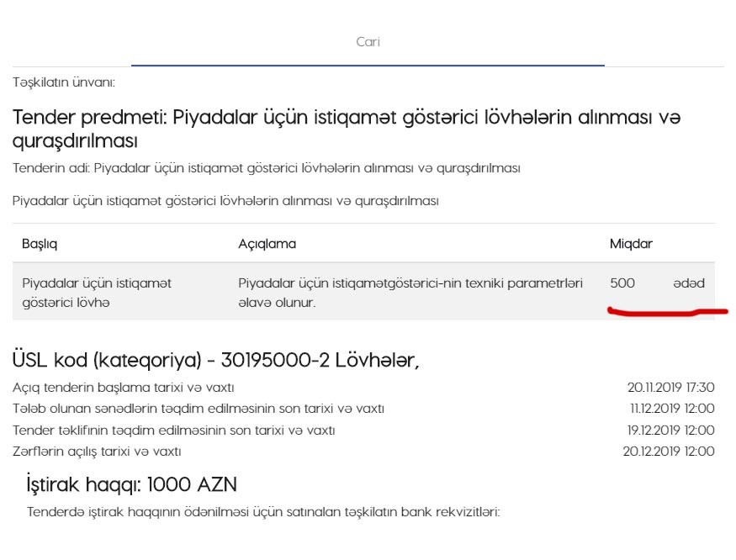Viewport: 736px width, 560px height.
Task: Switch to the Cari tab
Action: [x=368, y=42]
